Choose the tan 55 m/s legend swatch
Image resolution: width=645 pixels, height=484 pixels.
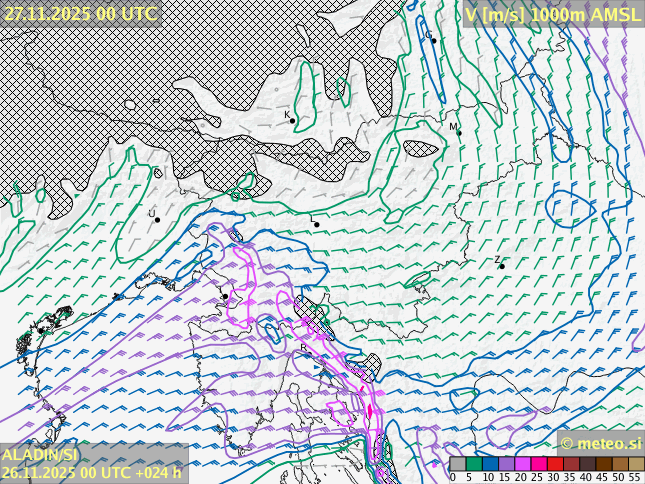(636, 464)
